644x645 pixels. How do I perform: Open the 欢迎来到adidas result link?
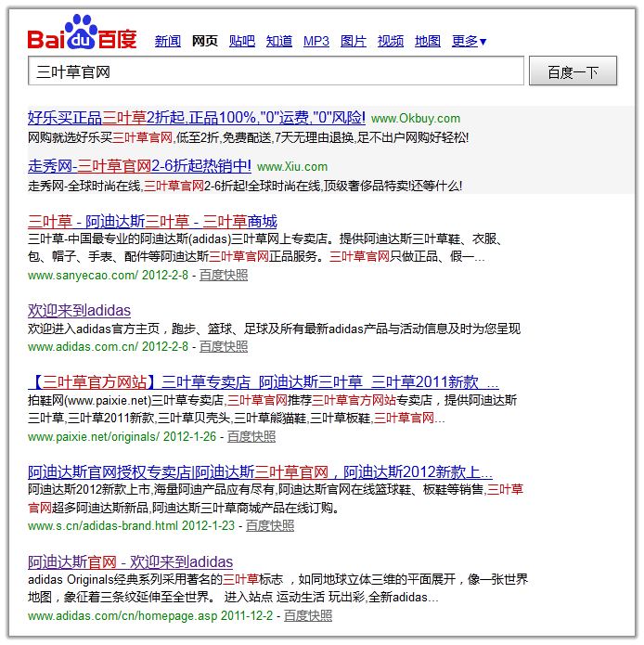79,310
